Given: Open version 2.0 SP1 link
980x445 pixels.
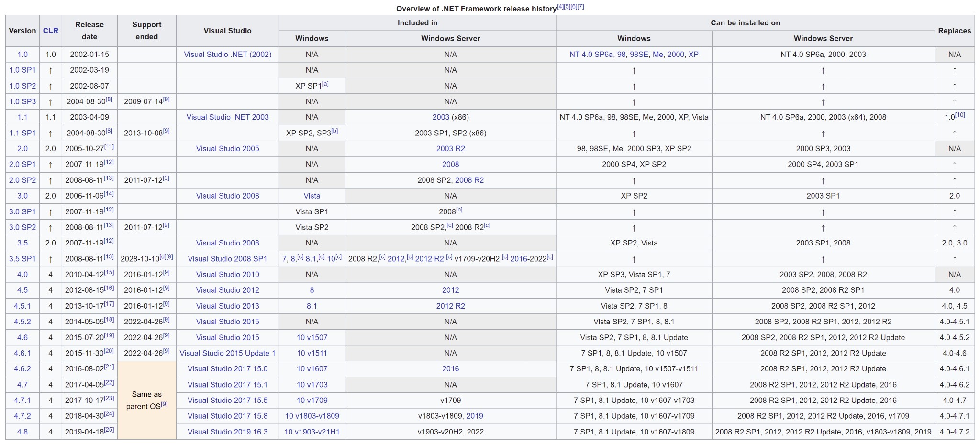Looking at the screenshot, I should 22,164.
